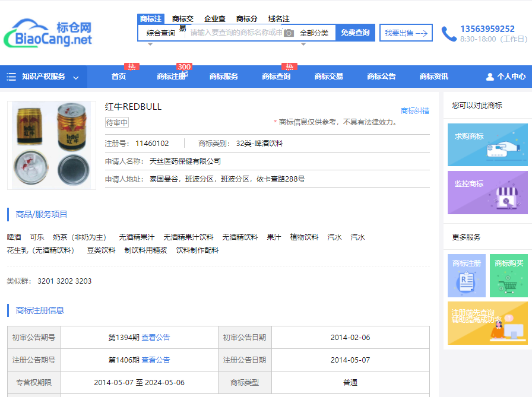The height and width of the screenshot is (397, 532).
Task: Click the camera image-search icon
Action: coord(289,33)
